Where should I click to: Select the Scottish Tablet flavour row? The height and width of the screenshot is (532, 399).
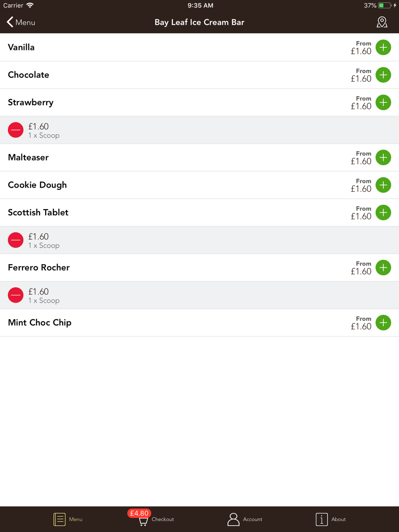coord(199,213)
